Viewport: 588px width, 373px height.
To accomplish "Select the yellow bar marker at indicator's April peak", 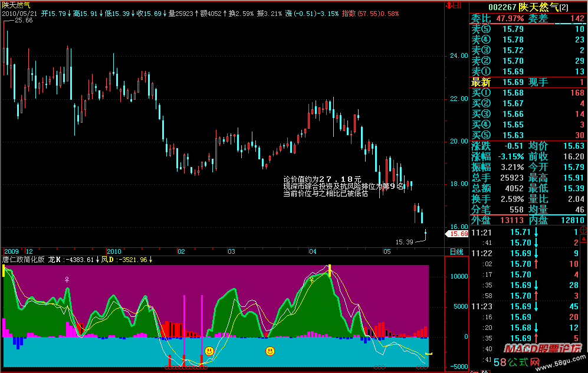I will (330, 270).
